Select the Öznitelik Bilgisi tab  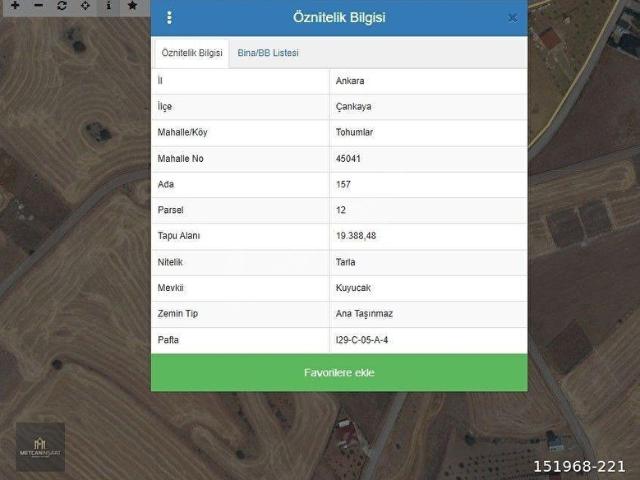pyautogui.click(x=192, y=53)
